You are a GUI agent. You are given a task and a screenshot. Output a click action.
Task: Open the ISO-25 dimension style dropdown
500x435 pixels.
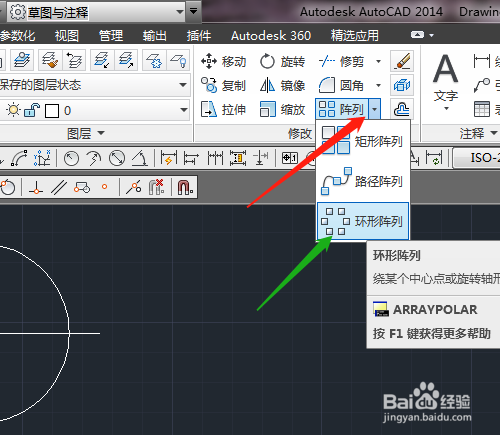tap(477, 158)
